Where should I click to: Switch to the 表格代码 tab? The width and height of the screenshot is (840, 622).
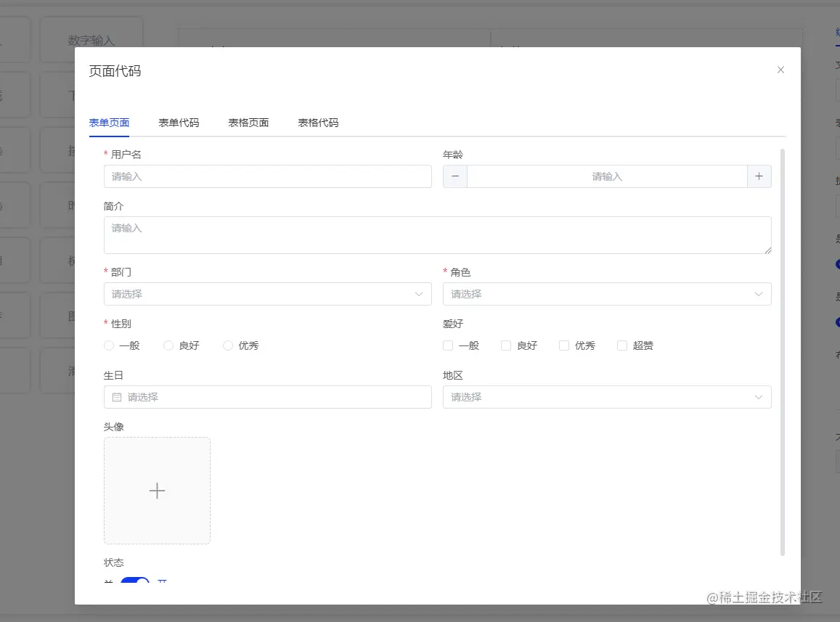317,123
